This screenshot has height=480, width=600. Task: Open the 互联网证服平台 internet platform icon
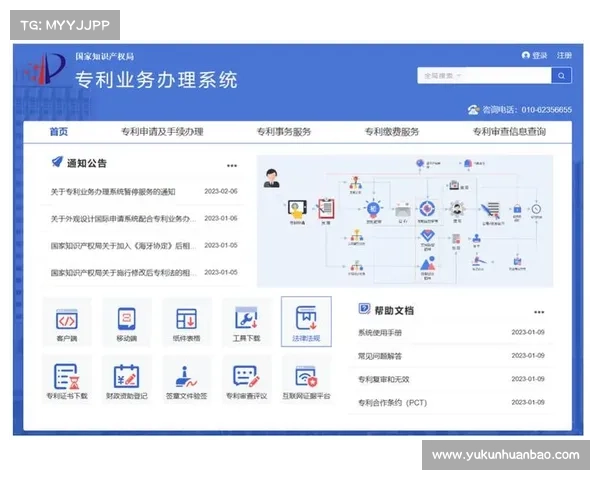click(306, 380)
